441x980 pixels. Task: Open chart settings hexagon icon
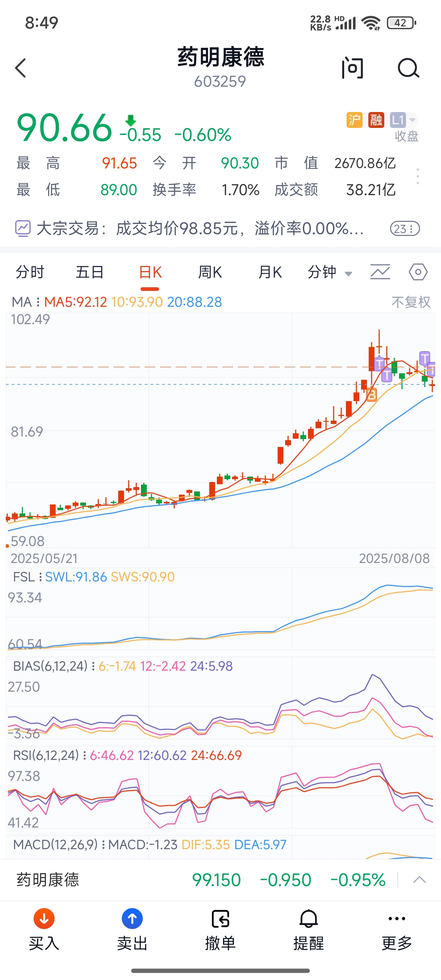418,272
